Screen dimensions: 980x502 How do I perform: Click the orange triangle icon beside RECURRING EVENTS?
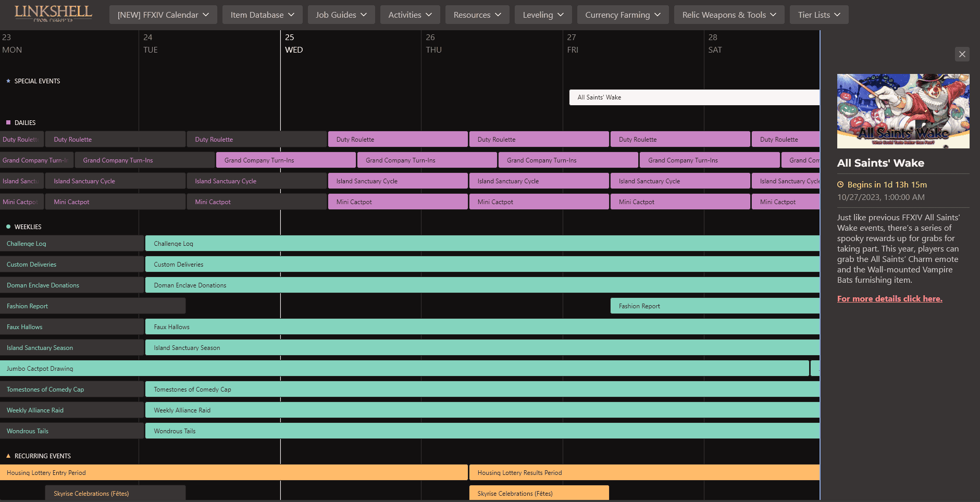pos(7,456)
